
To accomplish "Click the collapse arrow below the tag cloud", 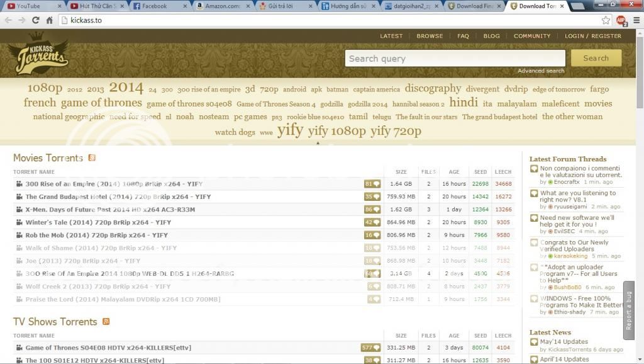I will click(x=318, y=143).
